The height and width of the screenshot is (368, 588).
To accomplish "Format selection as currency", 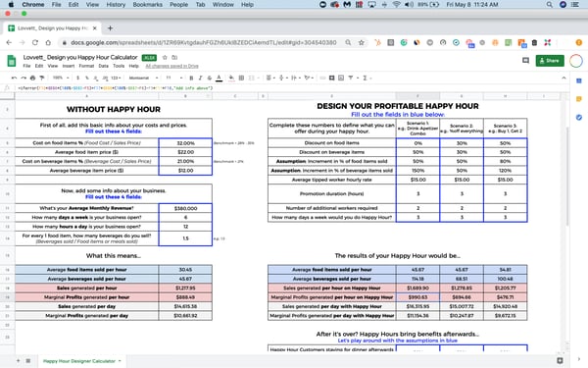I will [77, 79].
